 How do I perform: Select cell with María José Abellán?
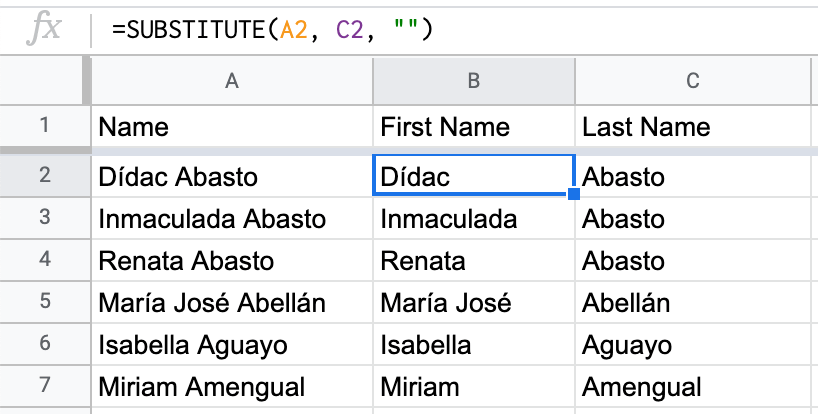pyautogui.click(x=232, y=303)
